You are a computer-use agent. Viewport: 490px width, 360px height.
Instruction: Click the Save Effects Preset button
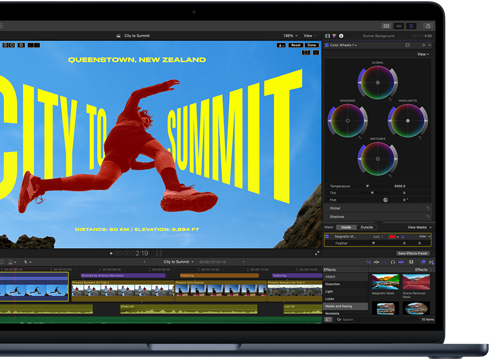pos(413,253)
